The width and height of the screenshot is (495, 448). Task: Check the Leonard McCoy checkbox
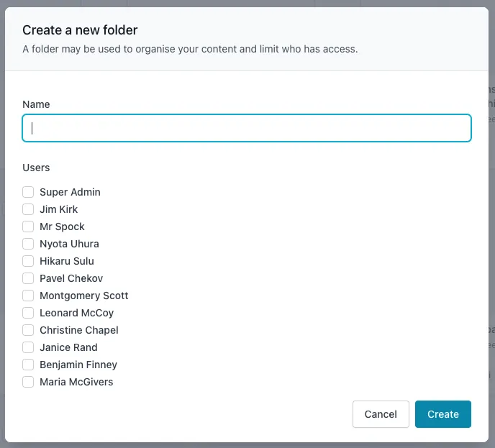(x=28, y=313)
